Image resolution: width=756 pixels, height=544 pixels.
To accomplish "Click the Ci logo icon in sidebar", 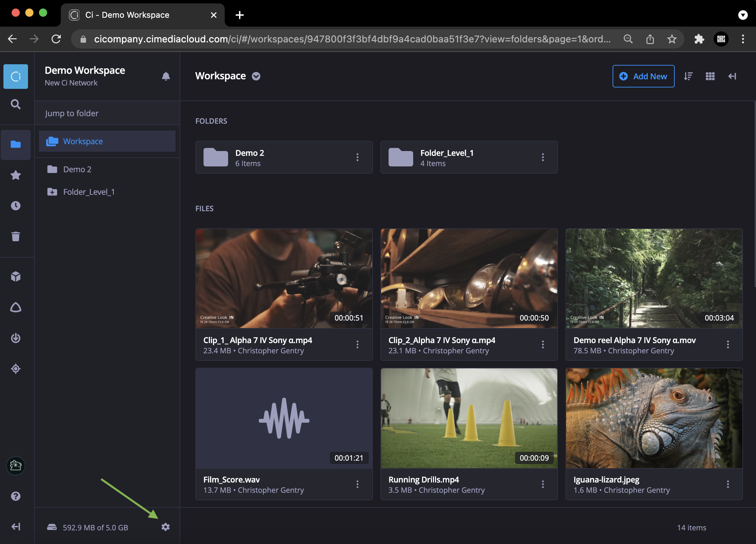I will tap(16, 77).
